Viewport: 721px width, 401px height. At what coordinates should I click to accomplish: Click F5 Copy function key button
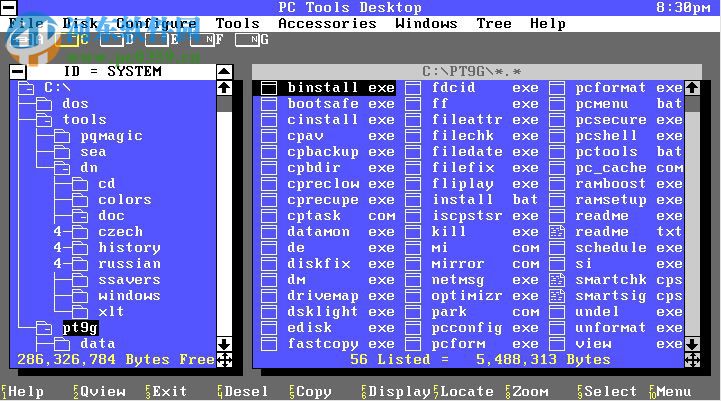310,392
